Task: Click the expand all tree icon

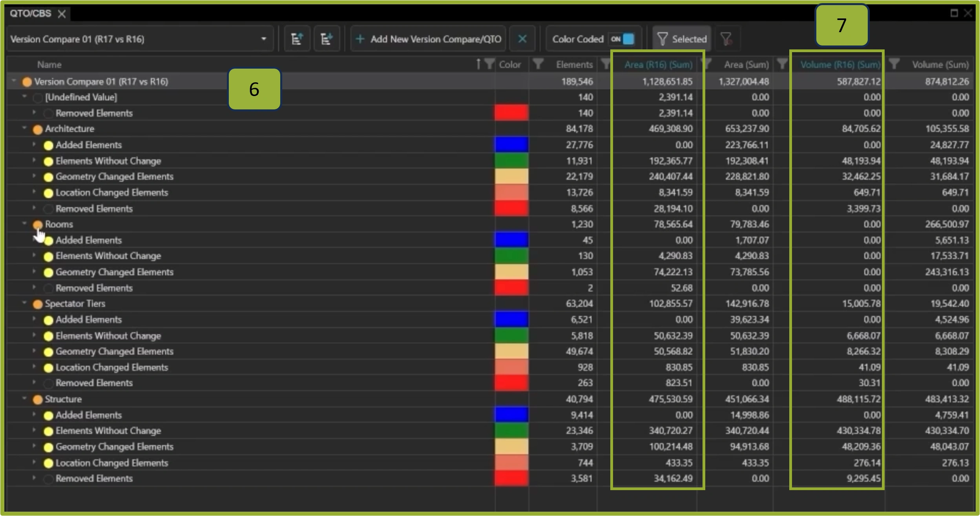Action: click(x=326, y=39)
